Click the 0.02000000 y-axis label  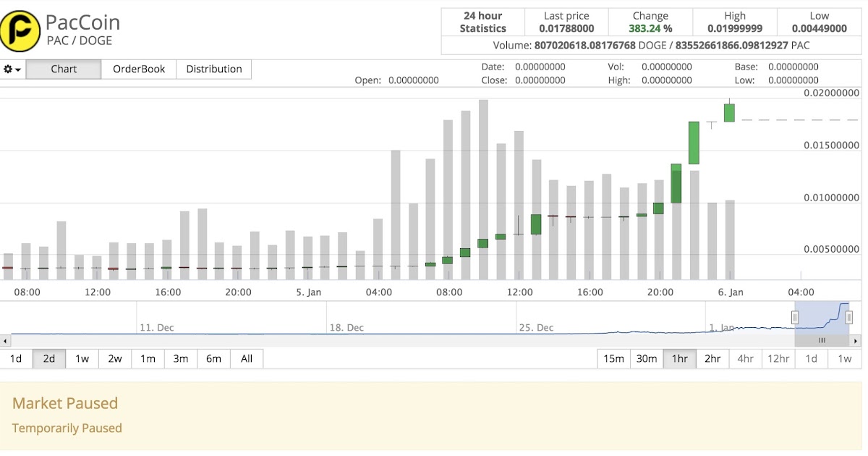(x=832, y=93)
